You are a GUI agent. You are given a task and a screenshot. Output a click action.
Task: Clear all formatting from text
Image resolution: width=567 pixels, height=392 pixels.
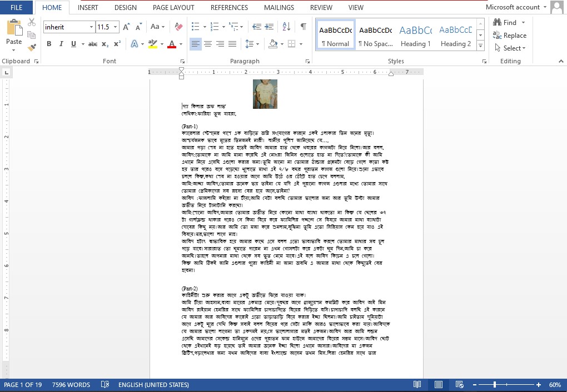pos(178,26)
